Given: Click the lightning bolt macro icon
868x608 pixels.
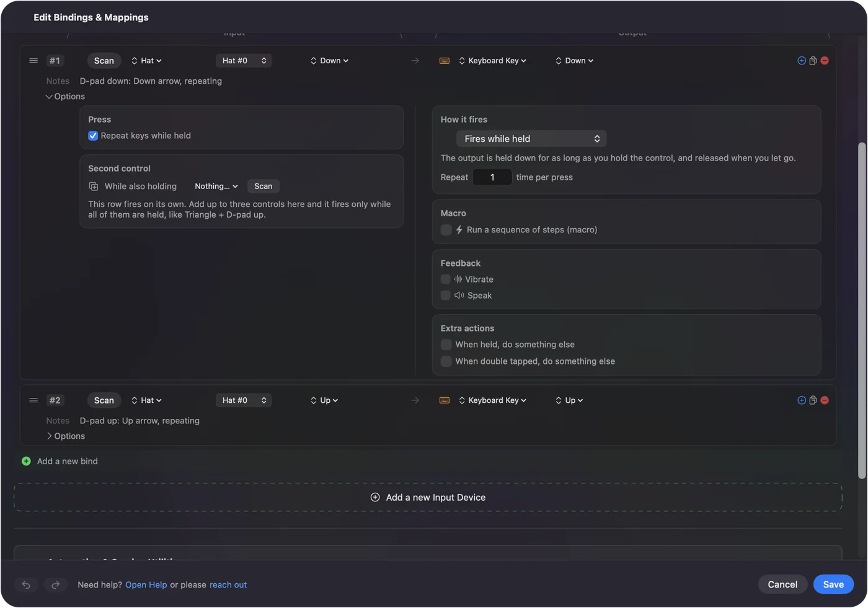Looking at the screenshot, I should tap(459, 230).
